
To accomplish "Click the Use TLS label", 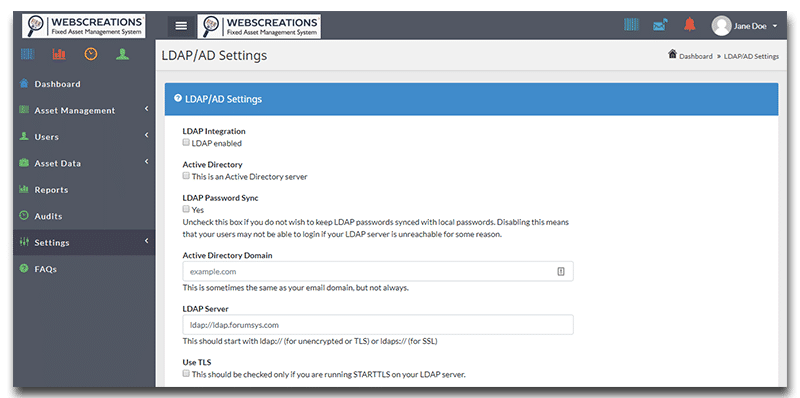I will coord(197,362).
